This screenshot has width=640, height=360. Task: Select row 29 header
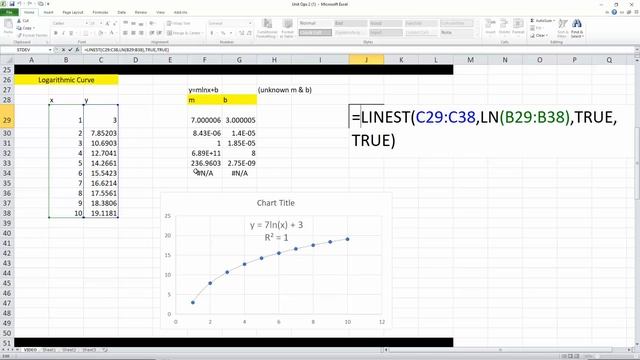[7, 116]
